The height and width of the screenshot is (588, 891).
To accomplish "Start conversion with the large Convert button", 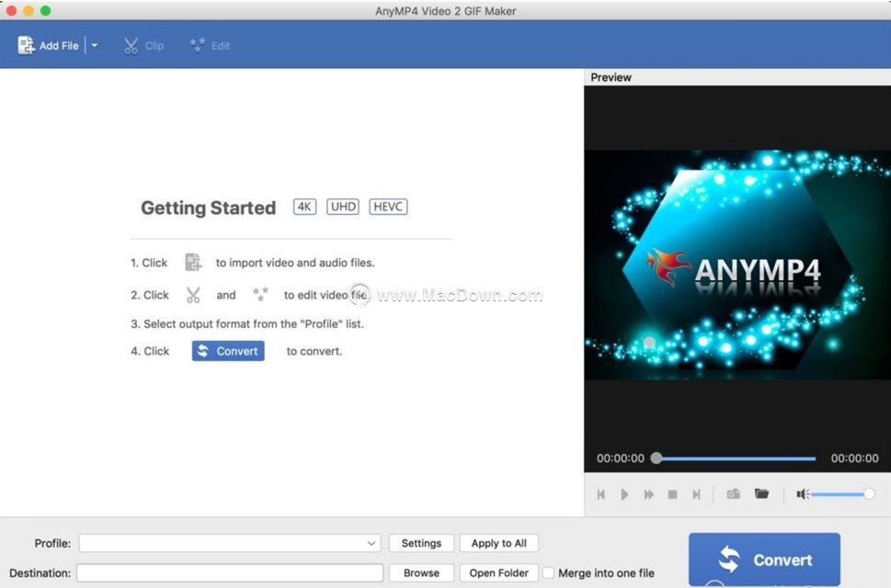I will [x=764, y=560].
